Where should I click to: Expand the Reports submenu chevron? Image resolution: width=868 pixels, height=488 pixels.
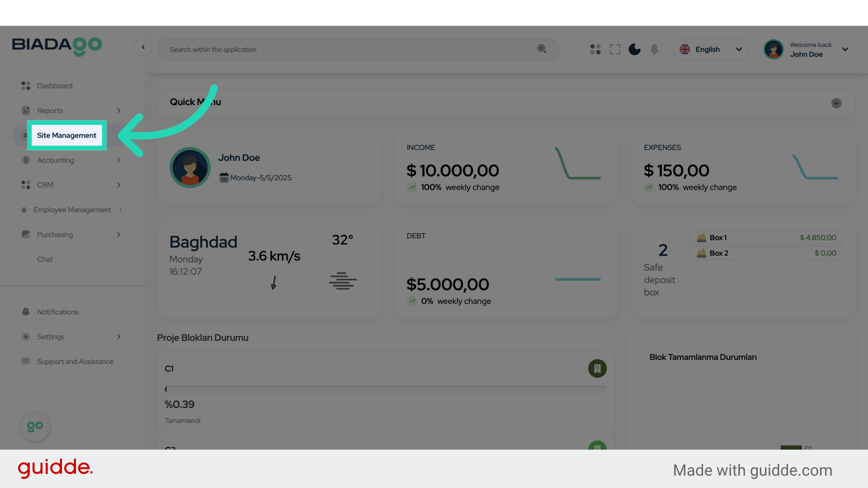tap(119, 111)
